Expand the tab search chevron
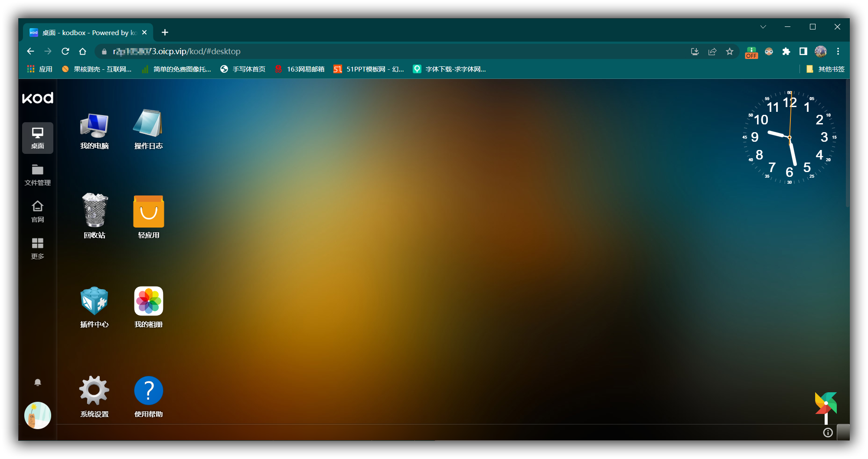 click(x=763, y=27)
